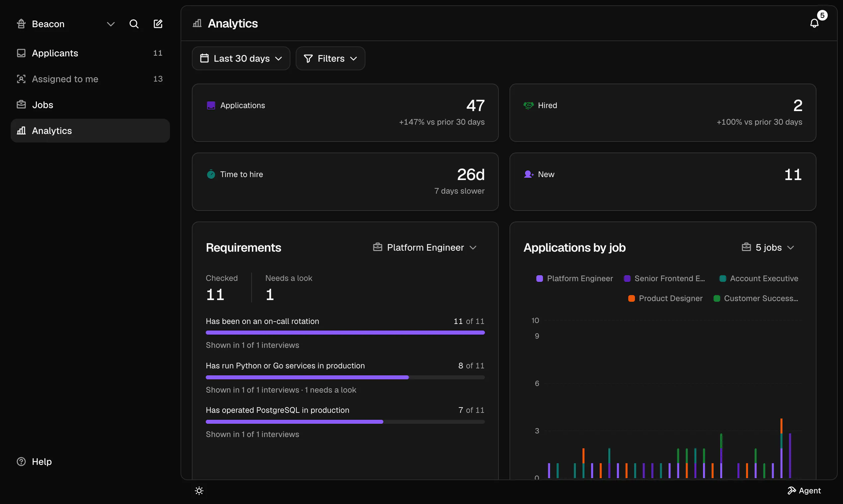Click the Hired handshake icon
The width and height of the screenshot is (843, 504).
(x=529, y=105)
